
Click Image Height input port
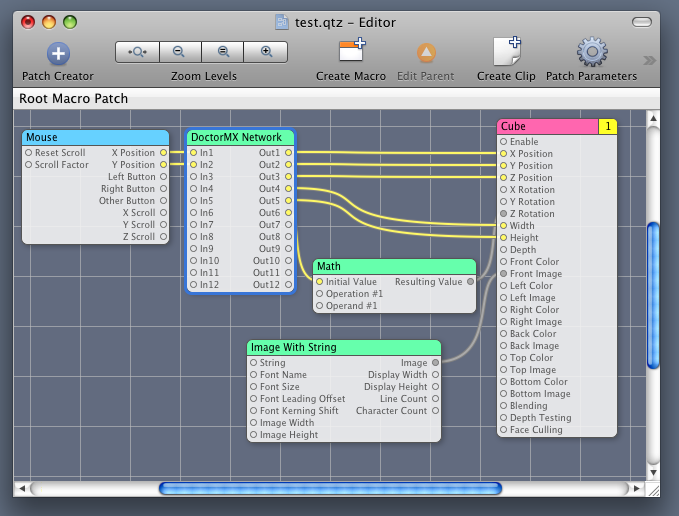[x=253, y=435]
